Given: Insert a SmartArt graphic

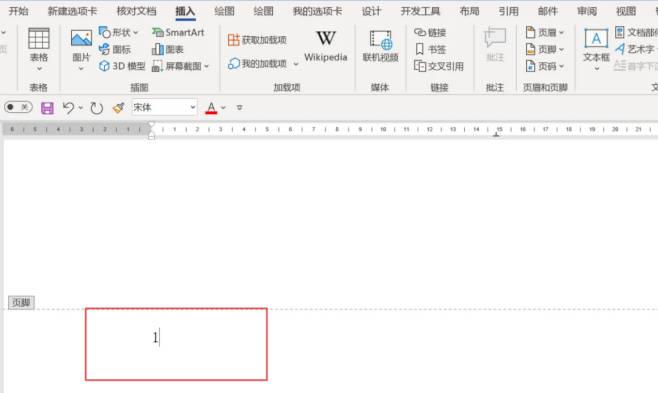Looking at the screenshot, I should (178, 32).
